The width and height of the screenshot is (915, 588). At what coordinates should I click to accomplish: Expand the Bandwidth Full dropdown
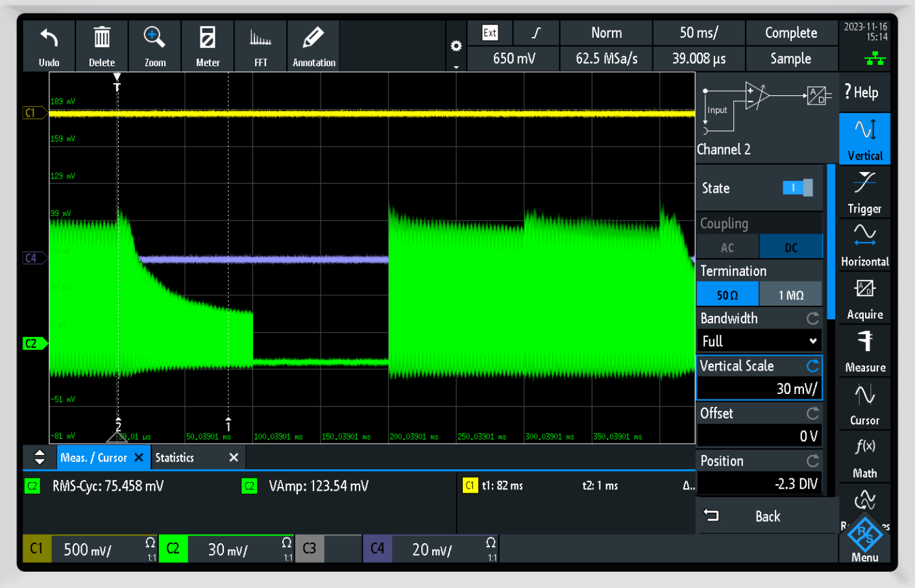tap(759, 341)
